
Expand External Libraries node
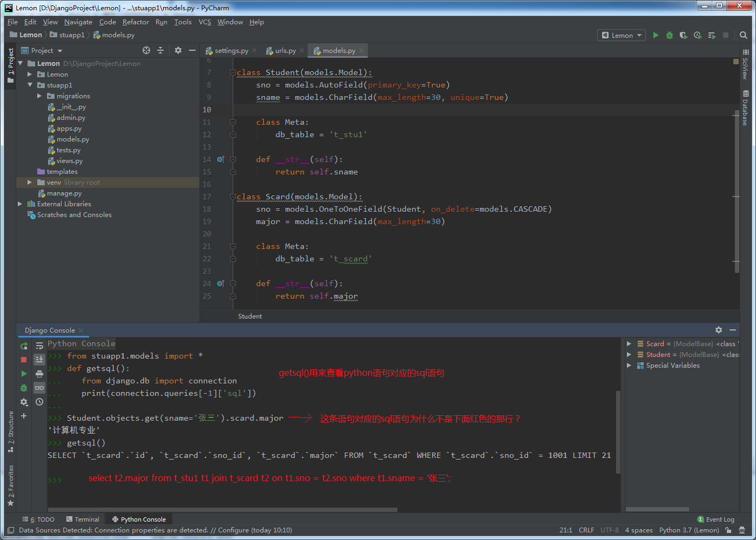tap(20, 204)
